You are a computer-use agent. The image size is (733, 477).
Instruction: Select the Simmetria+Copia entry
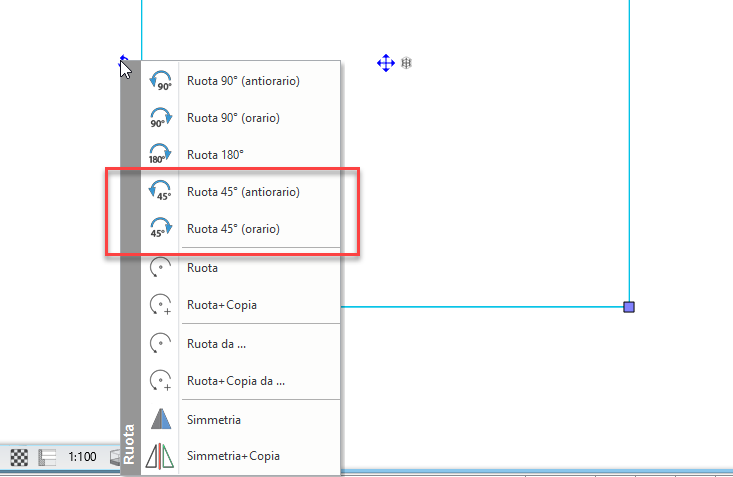click(240, 455)
